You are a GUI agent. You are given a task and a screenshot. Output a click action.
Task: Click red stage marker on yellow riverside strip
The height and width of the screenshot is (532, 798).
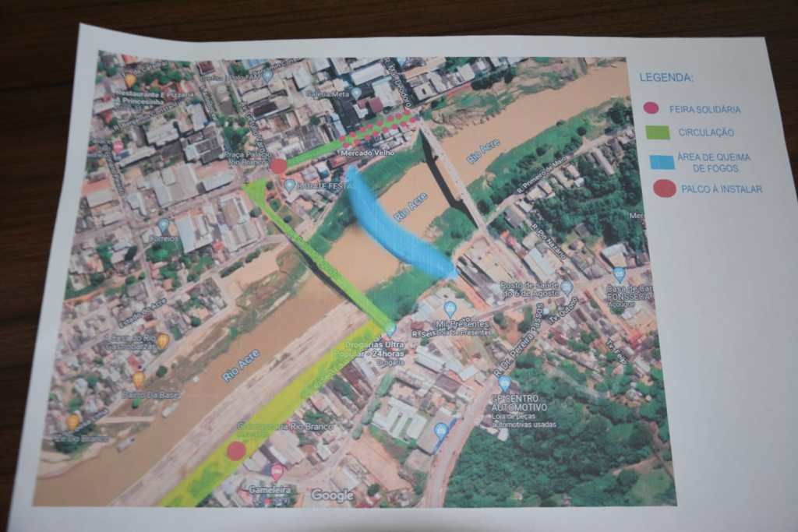pos(236,450)
